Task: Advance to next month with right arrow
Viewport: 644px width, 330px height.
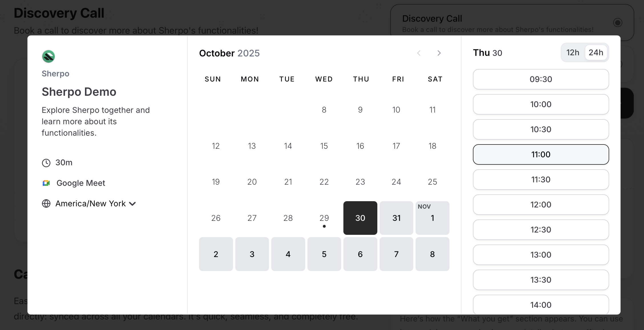Action: (x=439, y=53)
